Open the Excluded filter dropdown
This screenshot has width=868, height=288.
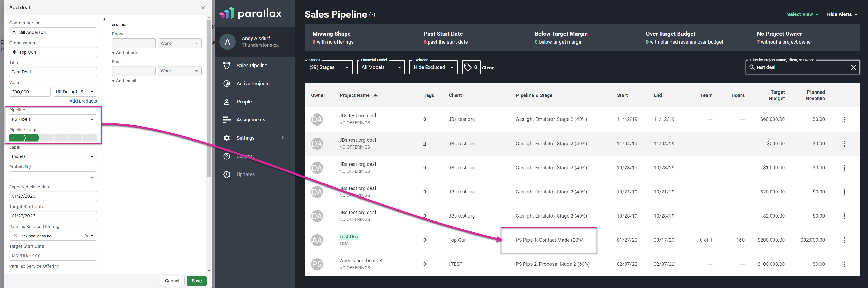coord(433,67)
